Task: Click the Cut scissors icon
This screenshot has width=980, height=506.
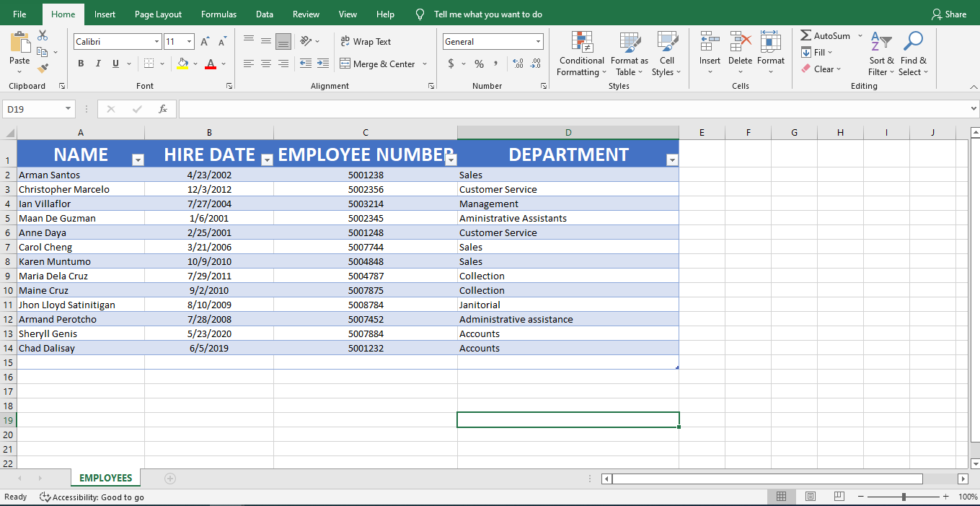Action: click(43, 35)
